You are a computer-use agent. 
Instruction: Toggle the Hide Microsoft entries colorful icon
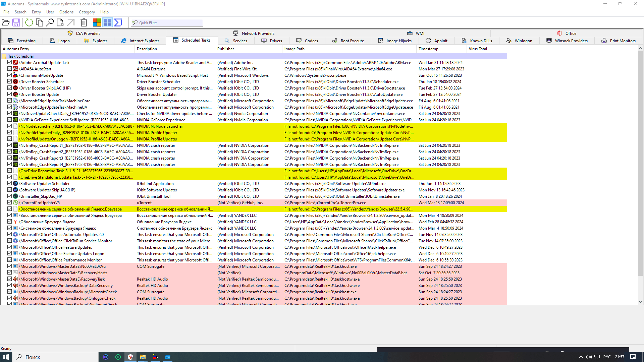coord(97,22)
